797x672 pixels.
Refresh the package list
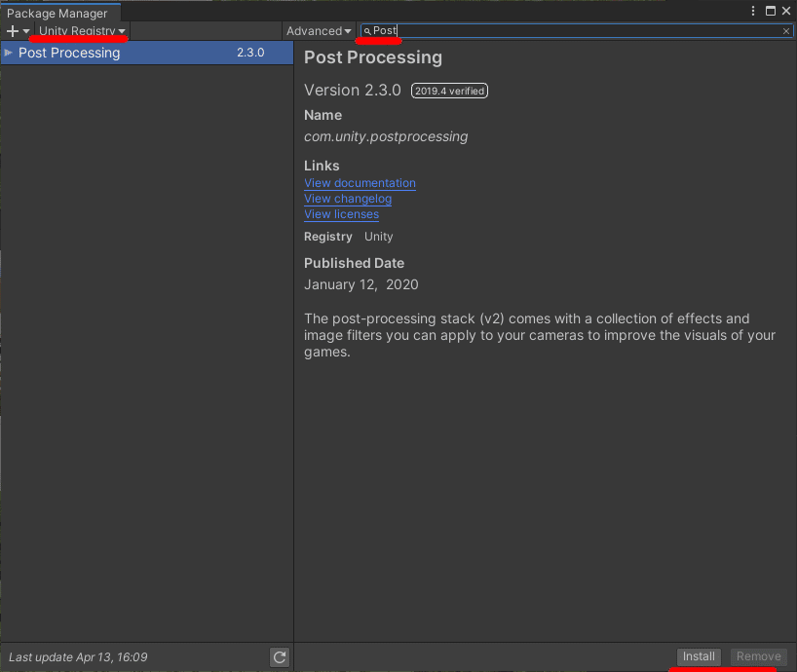(x=280, y=657)
